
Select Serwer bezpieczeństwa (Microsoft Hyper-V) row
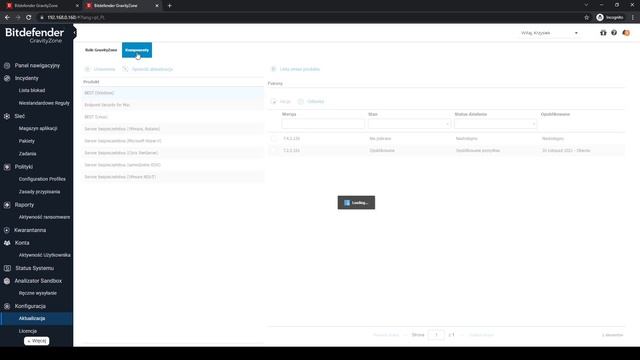click(x=173, y=141)
